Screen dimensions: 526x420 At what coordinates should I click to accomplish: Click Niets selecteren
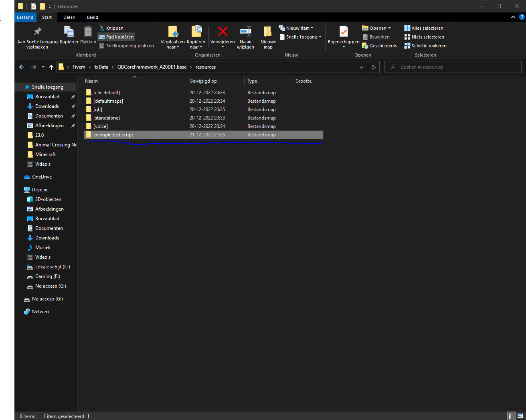[424, 37]
